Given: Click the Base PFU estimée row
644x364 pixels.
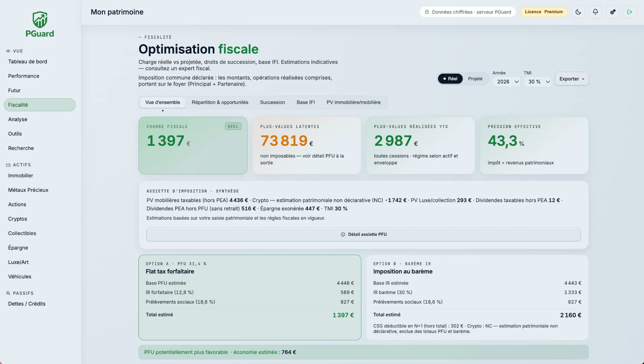Looking at the screenshot, I should click(250, 283).
